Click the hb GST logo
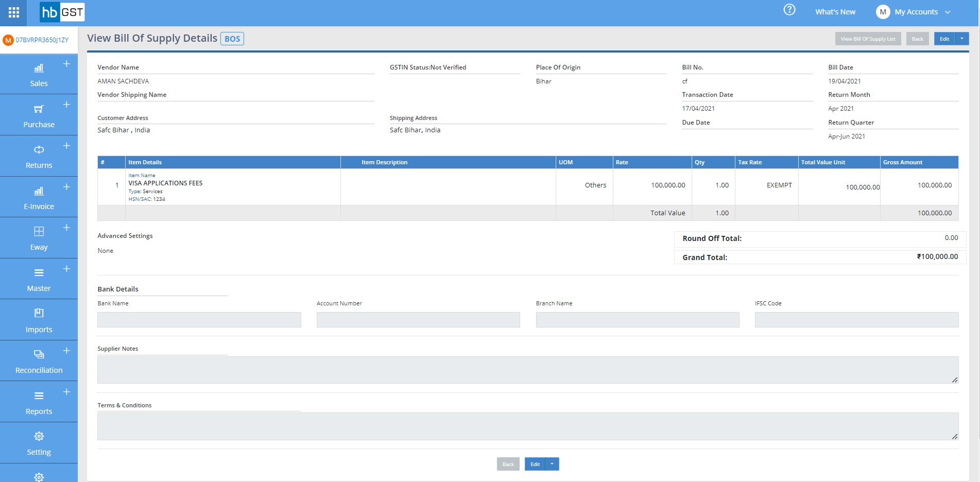The width and height of the screenshot is (980, 482). point(62,12)
